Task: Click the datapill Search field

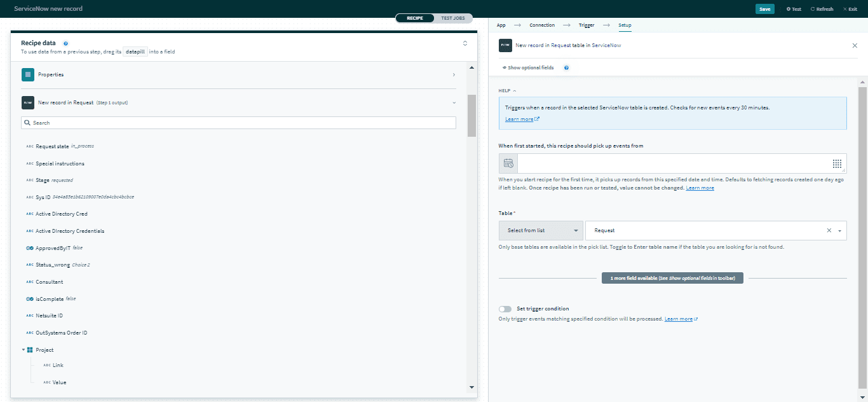Action: point(238,123)
